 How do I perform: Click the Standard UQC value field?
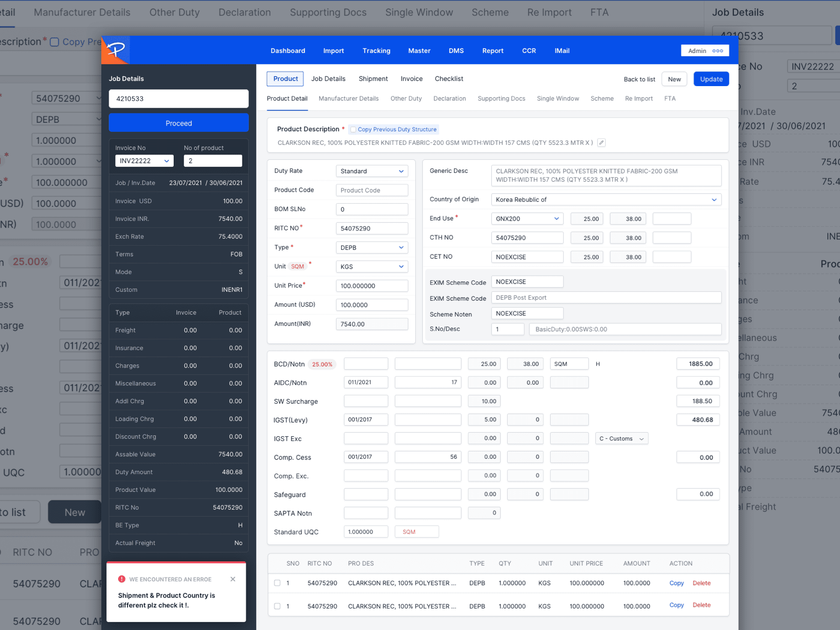[366, 532]
